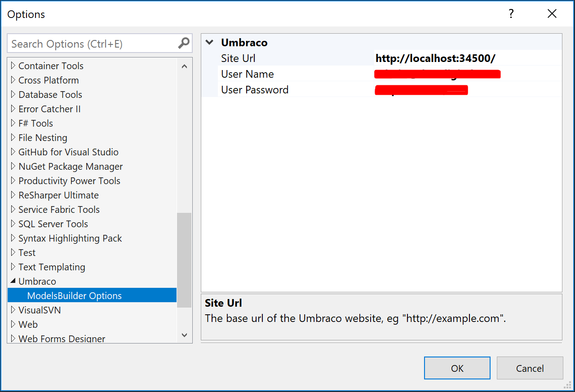
Task: Click the tree scrollbar thumb
Action: click(x=184, y=260)
